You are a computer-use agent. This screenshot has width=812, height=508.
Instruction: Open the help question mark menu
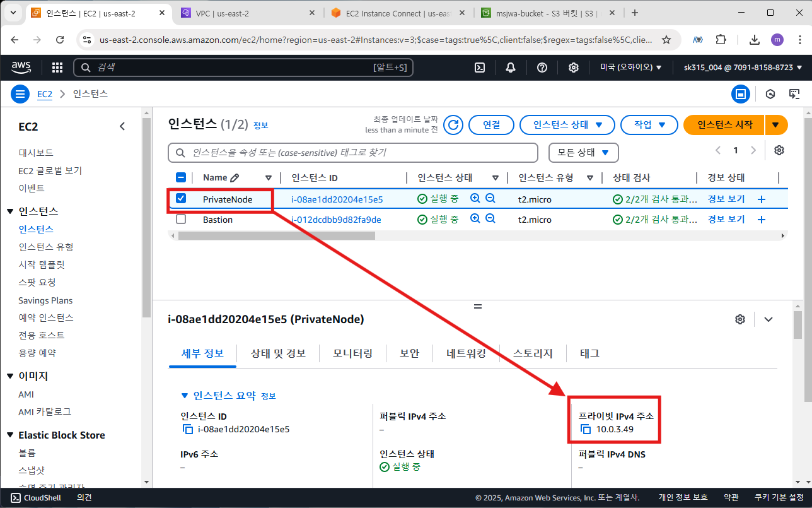pyautogui.click(x=542, y=68)
